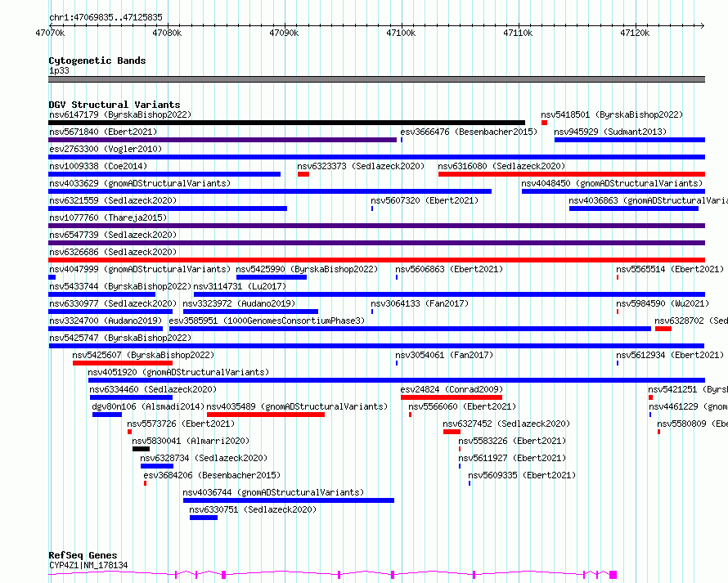Click nsv945929 (Sudmant2013) label

610,132
